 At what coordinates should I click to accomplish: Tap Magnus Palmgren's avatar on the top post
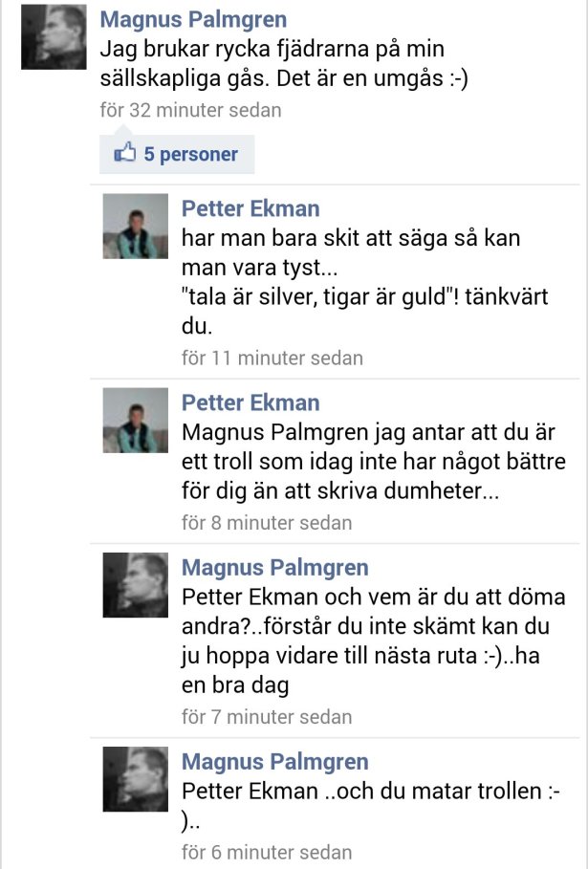click(x=54, y=37)
